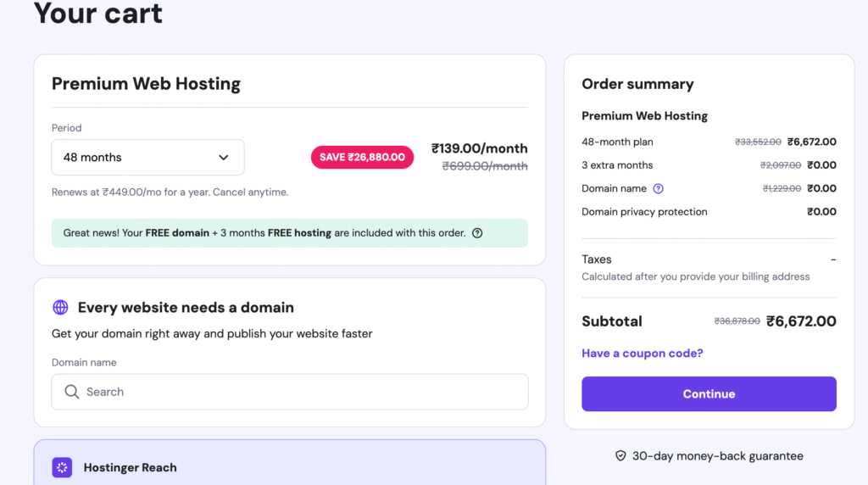
Task: Click the ₹139.00/month price label
Action: click(479, 148)
